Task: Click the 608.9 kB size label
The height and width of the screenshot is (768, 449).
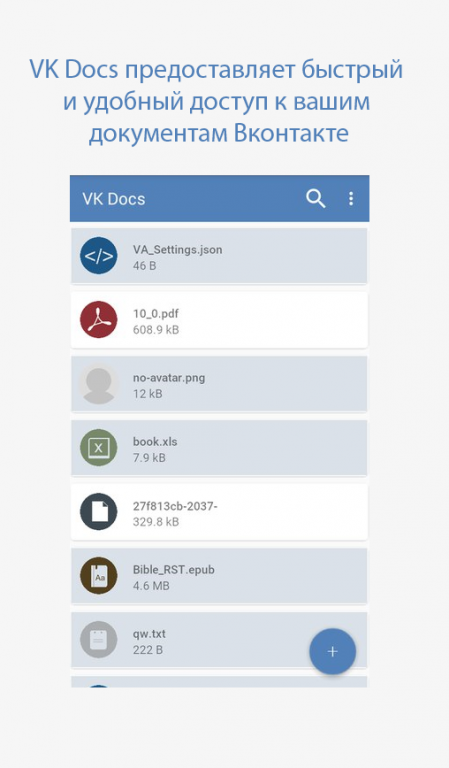Action: click(156, 330)
